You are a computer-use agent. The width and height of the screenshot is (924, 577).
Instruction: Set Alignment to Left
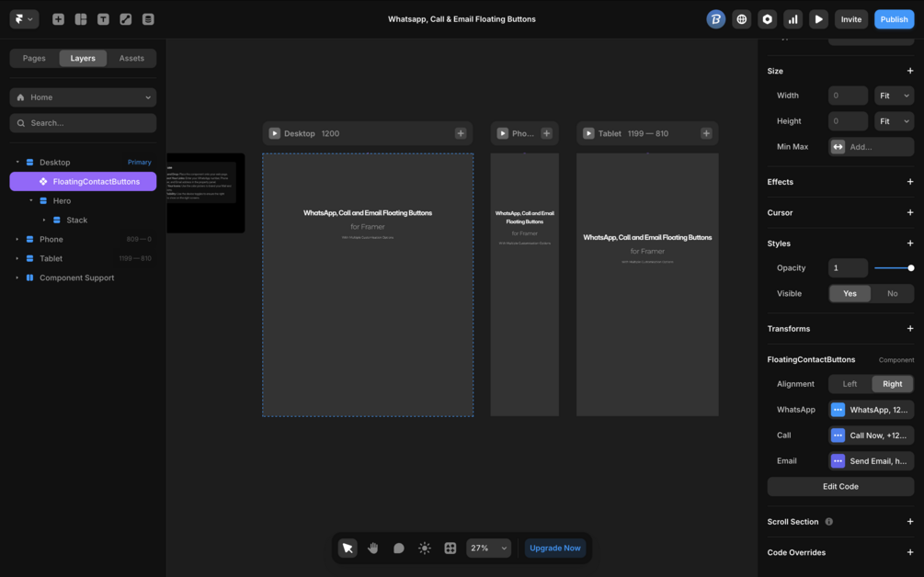850,384
